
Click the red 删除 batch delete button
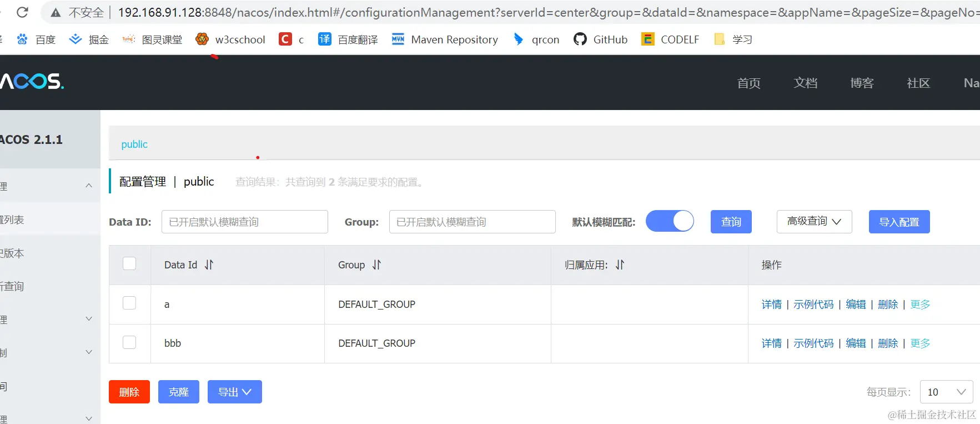click(129, 392)
